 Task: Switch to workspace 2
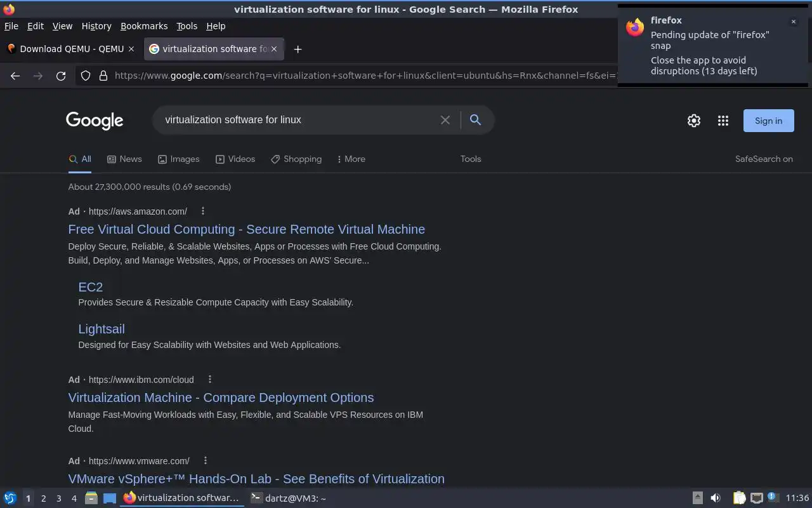(43, 498)
